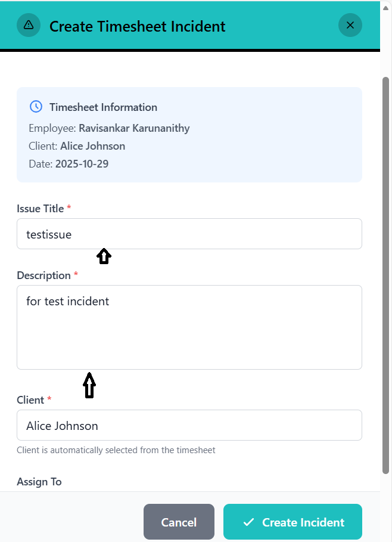Click the dialog's vertical scrollbar
The height and width of the screenshot is (542, 392).
[x=385, y=268]
